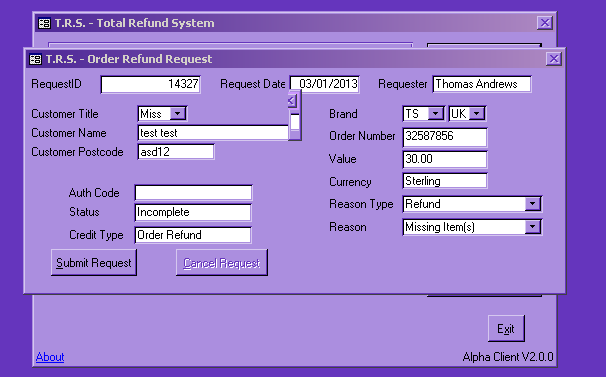
Task: Expand the TS brand dropdown
Action: point(436,114)
